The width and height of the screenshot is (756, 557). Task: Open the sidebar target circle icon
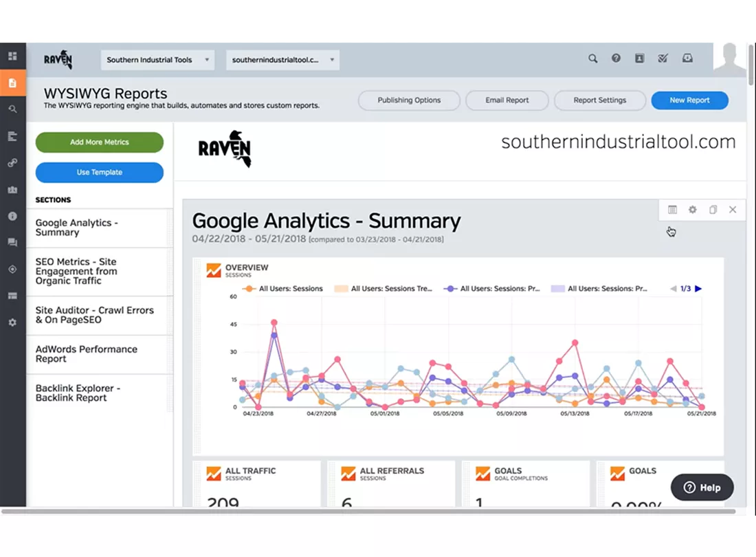tap(12, 269)
